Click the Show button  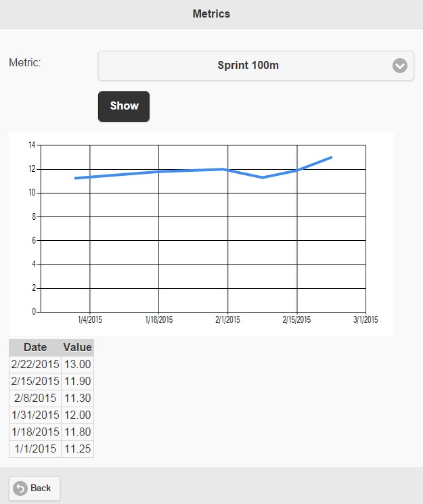[x=124, y=106]
